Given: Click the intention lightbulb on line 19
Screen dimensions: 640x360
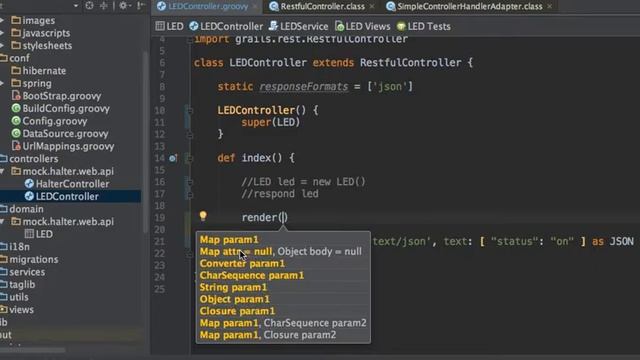Looking at the screenshot, I should (203, 216).
